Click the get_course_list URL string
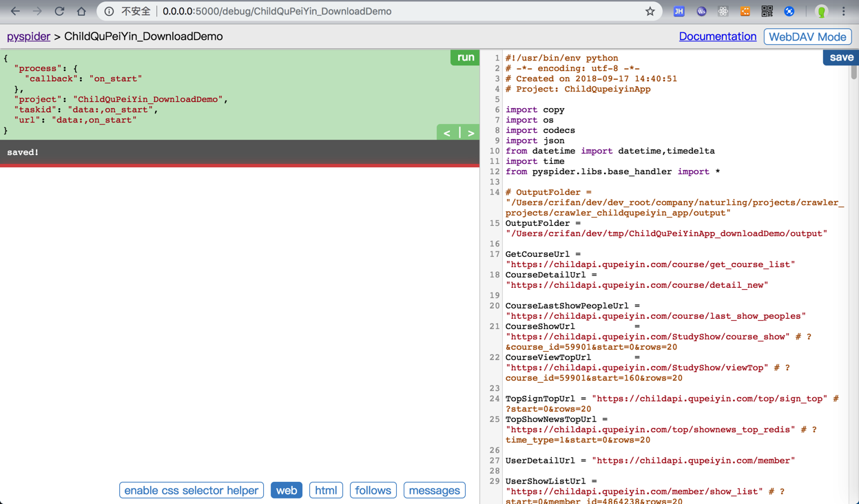859x504 pixels. (650, 264)
